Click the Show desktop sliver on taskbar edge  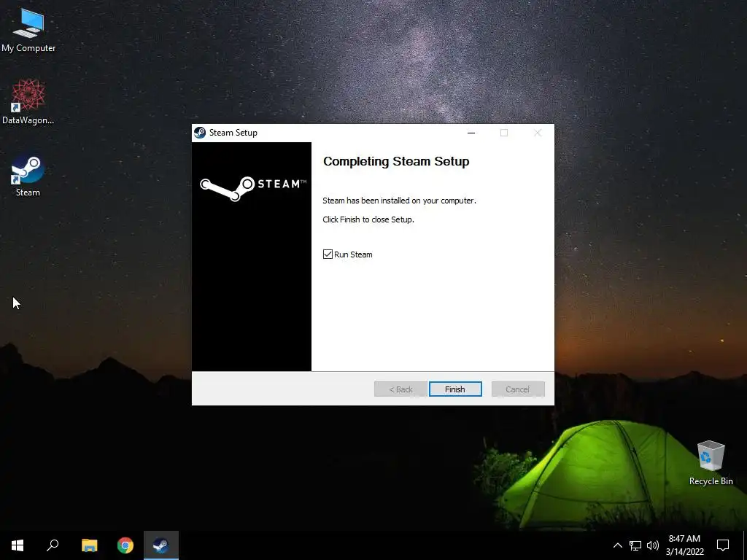[x=745, y=545]
